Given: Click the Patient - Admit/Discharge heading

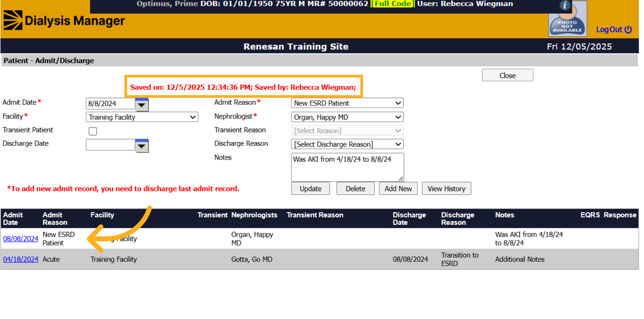Looking at the screenshot, I should (49, 61).
